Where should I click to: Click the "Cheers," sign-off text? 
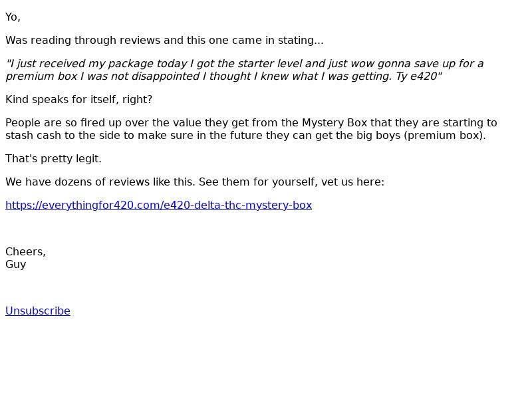(x=25, y=251)
